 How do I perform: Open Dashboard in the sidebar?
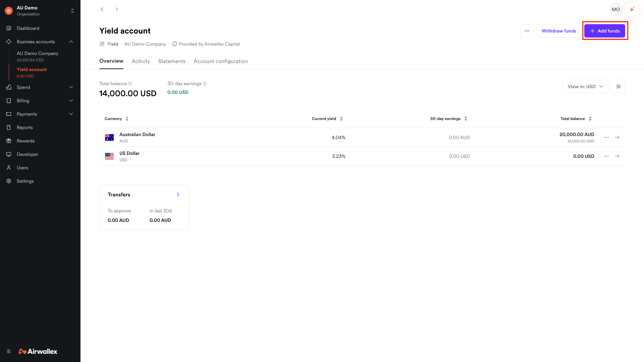pyautogui.click(x=28, y=28)
